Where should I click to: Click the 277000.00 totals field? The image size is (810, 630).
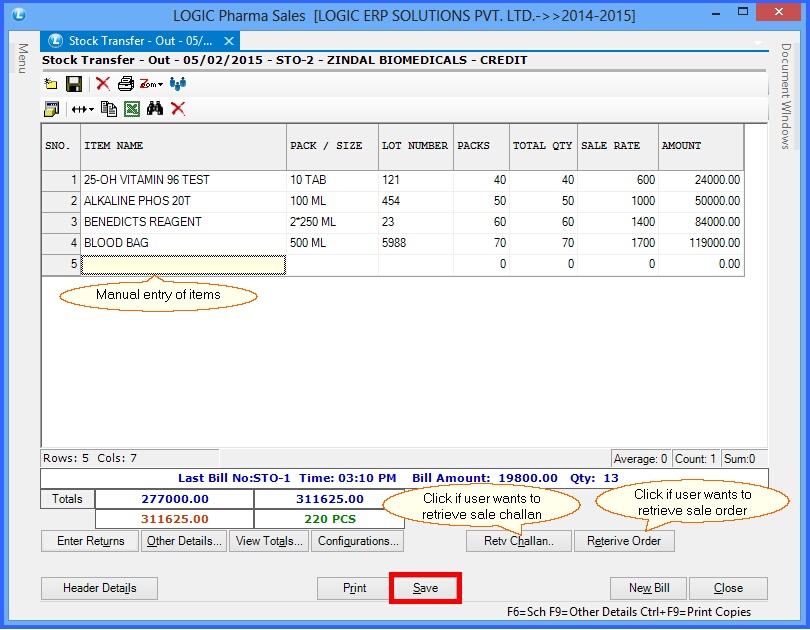tap(175, 499)
